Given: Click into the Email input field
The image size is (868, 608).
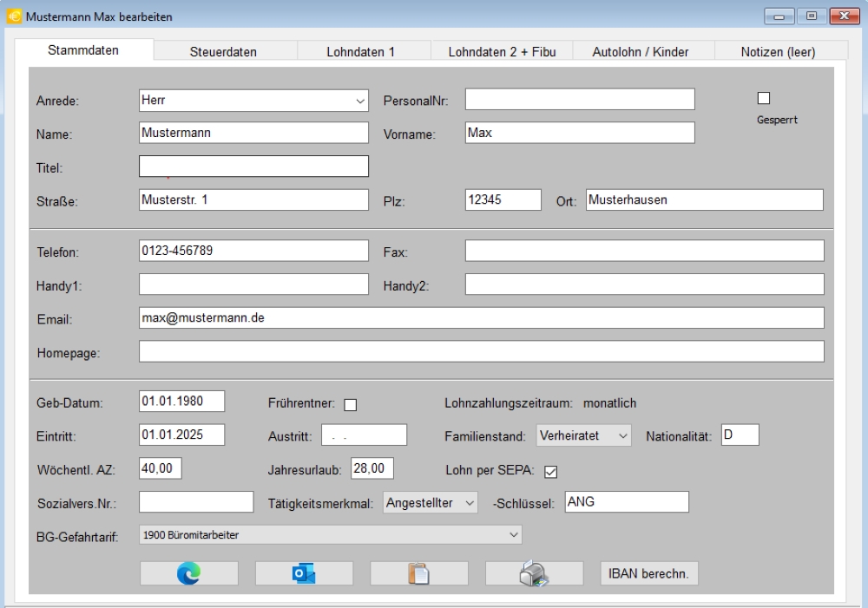Looking at the screenshot, I should (x=481, y=318).
